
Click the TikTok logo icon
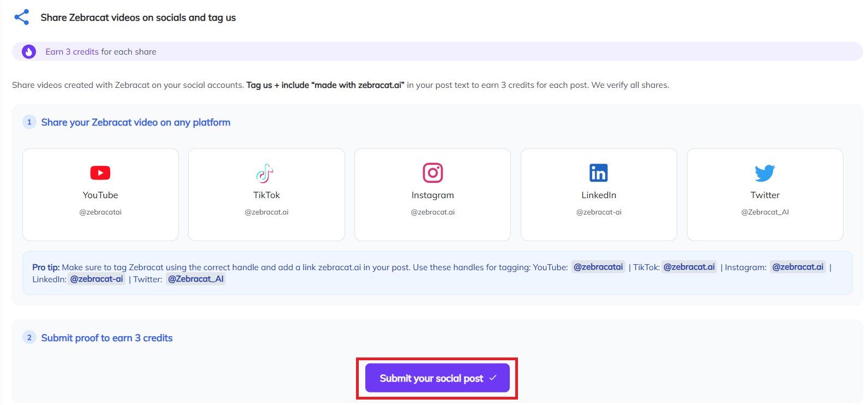[265, 173]
